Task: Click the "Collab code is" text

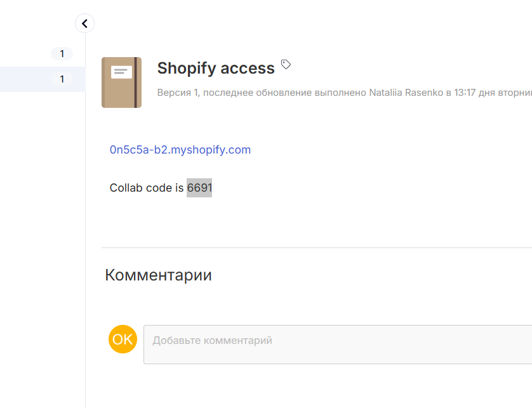Action: (x=147, y=188)
